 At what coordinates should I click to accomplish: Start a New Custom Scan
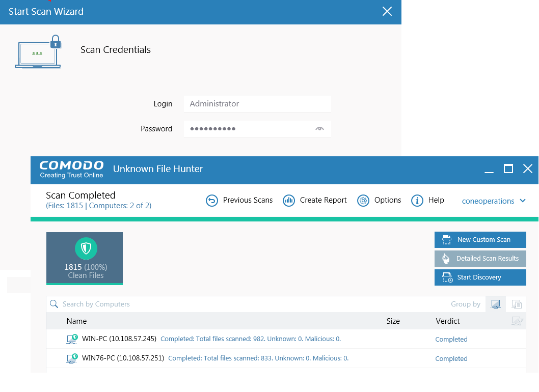(x=480, y=240)
